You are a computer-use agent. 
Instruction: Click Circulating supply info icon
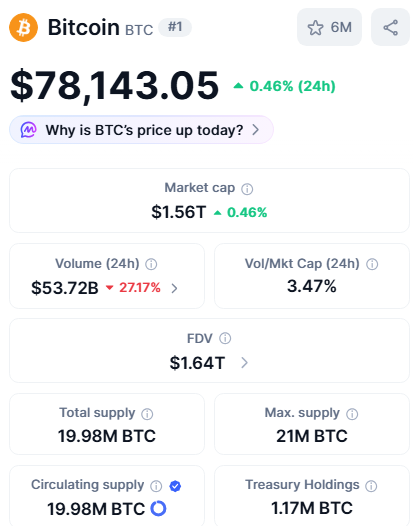coord(156,486)
